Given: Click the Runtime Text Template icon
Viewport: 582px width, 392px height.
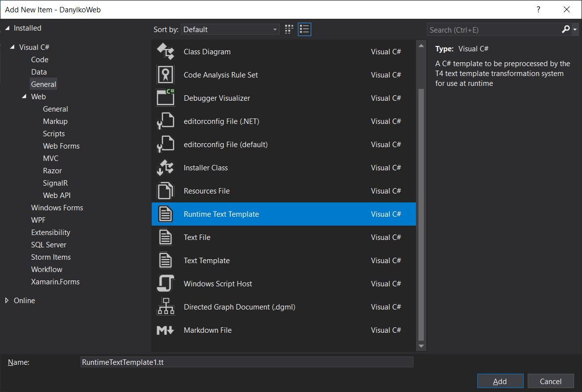Looking at the screenshot, I should coord(166,214).
